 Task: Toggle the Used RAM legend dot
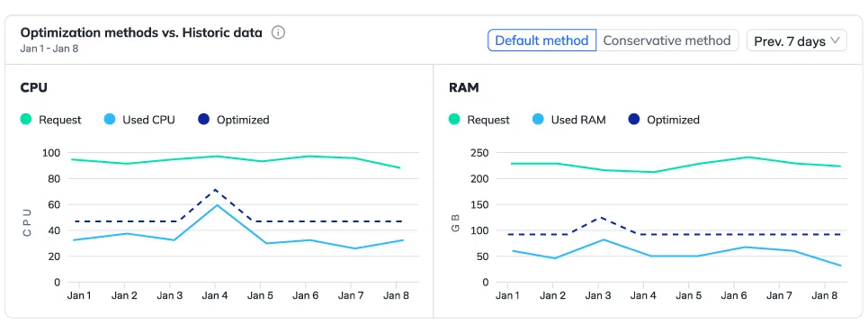click(539, 120)
